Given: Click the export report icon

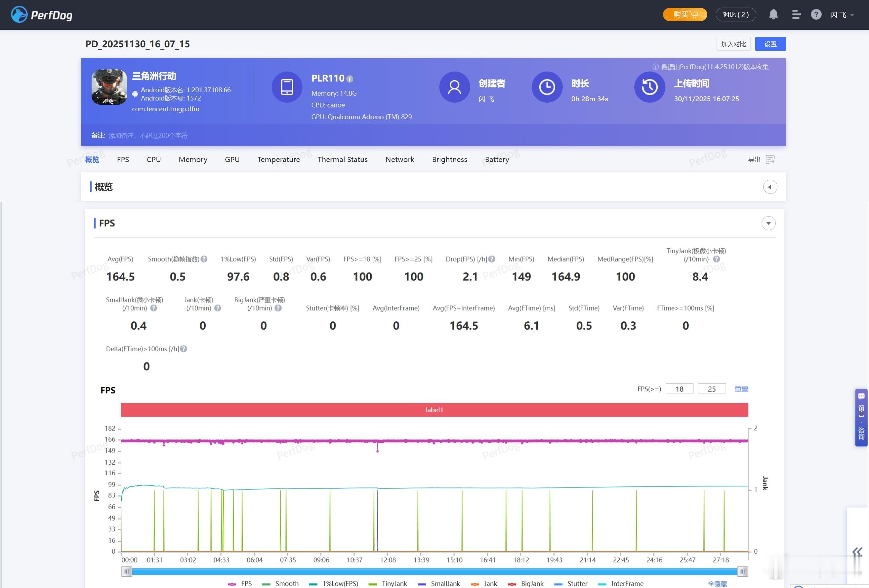Looking at the screenshot, I should (x=770, y=160).
